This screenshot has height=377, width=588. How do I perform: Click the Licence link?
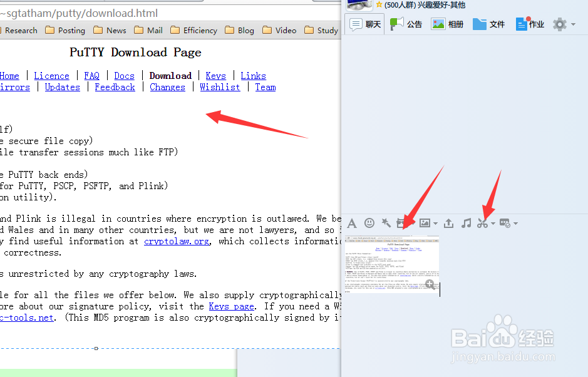coord(52,76)
